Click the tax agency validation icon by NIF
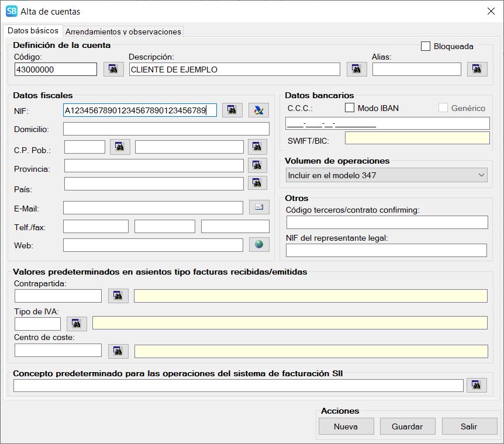This screenshot has width=504, height=444. pyautogui.click(x=258, y=110)
